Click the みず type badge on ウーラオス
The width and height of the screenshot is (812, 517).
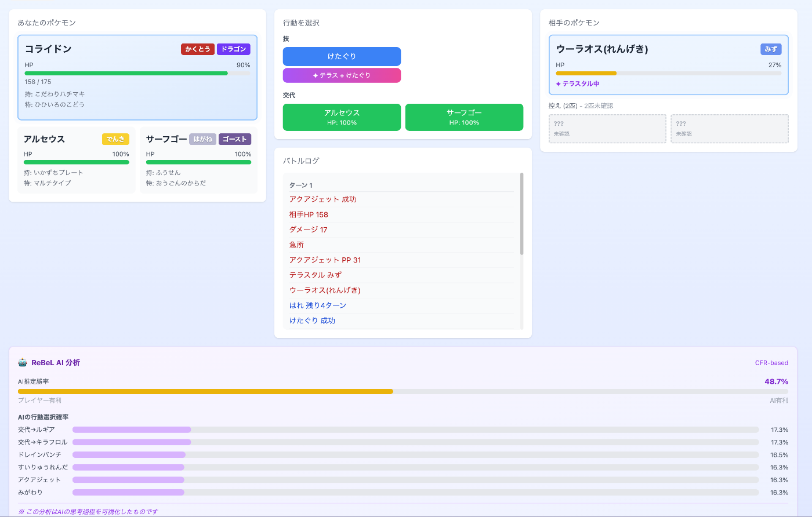click(771, 49)
